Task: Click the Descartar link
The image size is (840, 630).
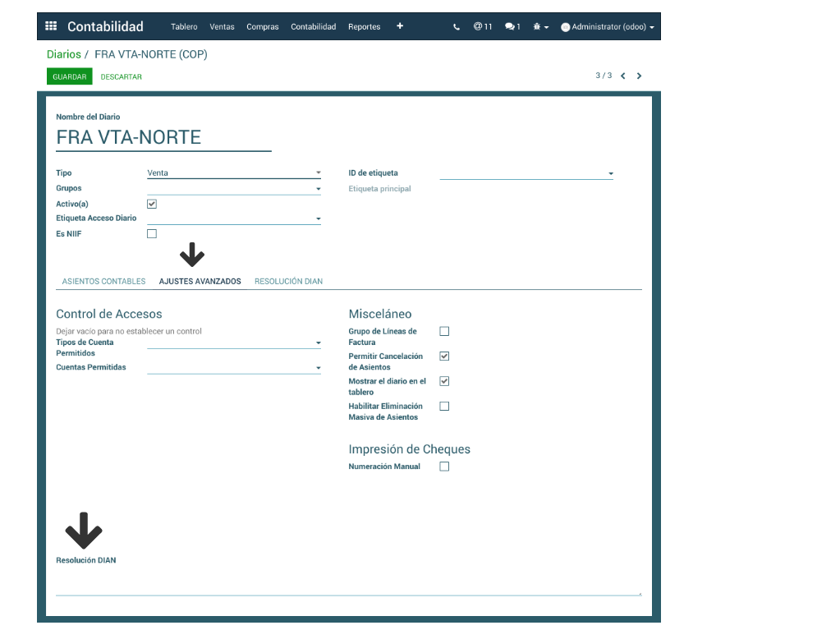Action: [121, 77]
